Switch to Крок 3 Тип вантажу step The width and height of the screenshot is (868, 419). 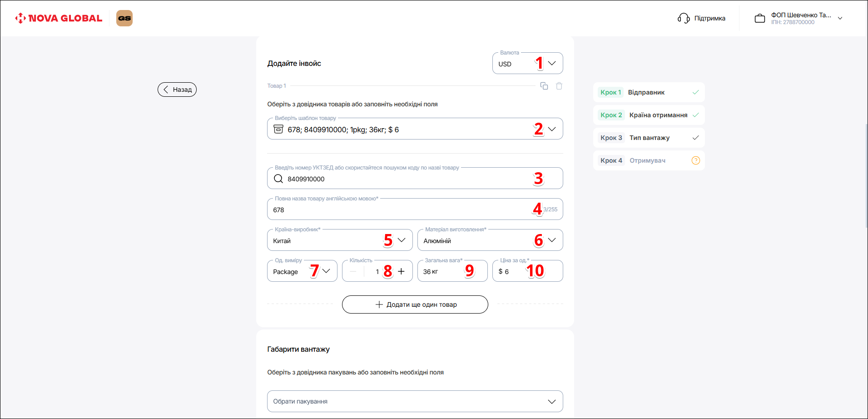coord(648,138)
